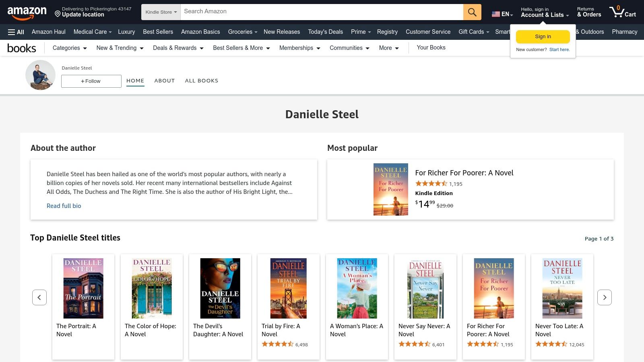Expand the New & Trending dropdown
The width and height of the screenshot is (644, 362).
click(x=120, y=48)
